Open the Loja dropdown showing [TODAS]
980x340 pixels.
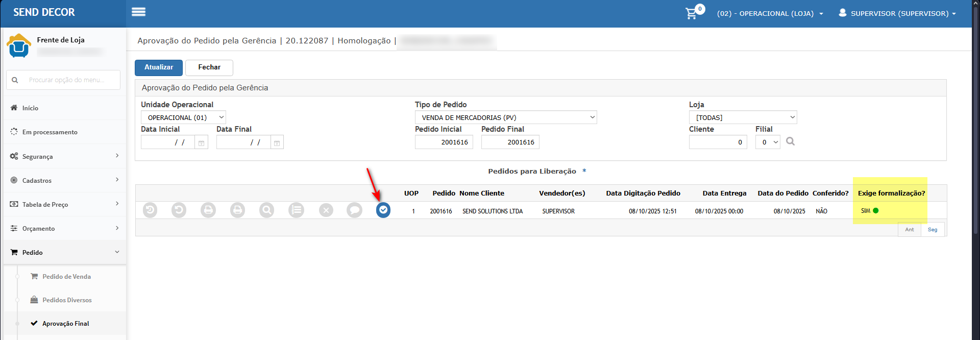coord(743,117)
